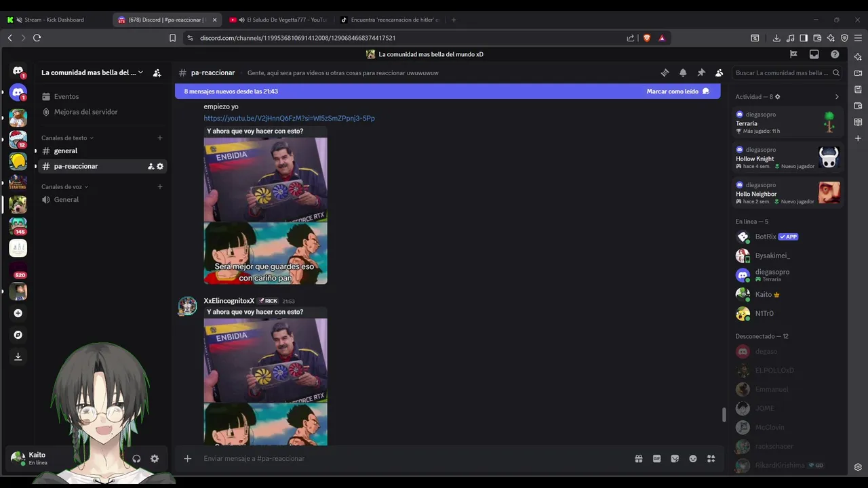Viewport: 868px width, 488px height.
Task: Open a new browser tab
Action: coord(454,20)
